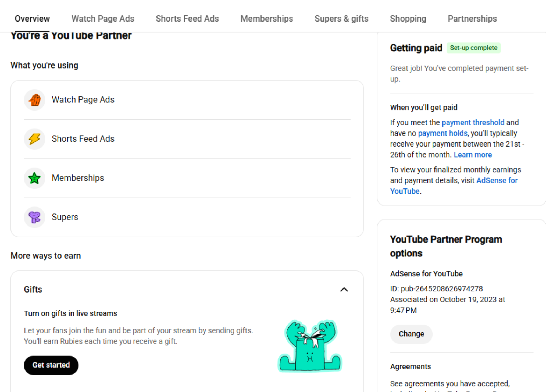Click the teal gift box illustration

point(310,346)
